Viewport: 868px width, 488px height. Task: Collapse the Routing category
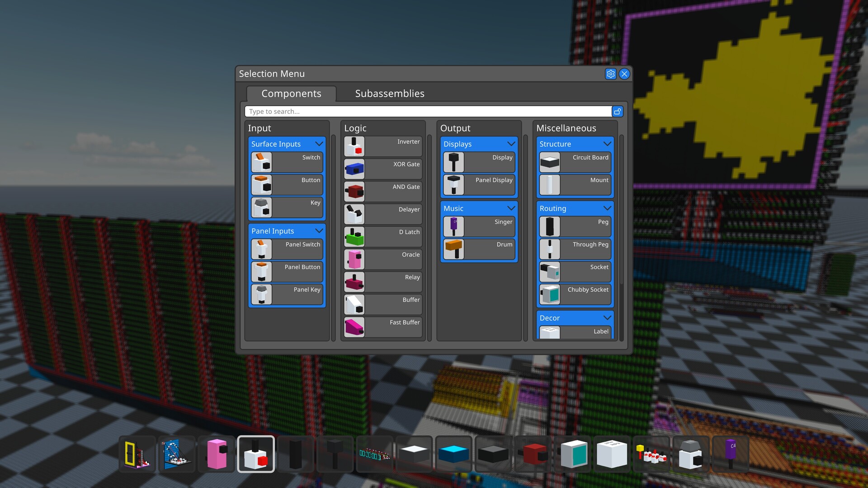pos(607,208)
